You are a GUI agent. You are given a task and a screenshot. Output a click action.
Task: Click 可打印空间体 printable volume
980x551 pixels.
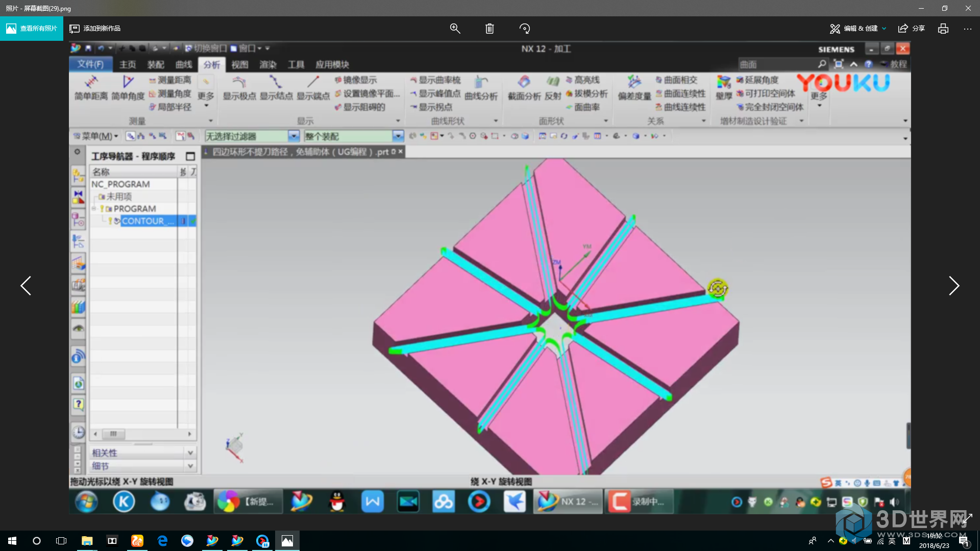coord(766,94)
